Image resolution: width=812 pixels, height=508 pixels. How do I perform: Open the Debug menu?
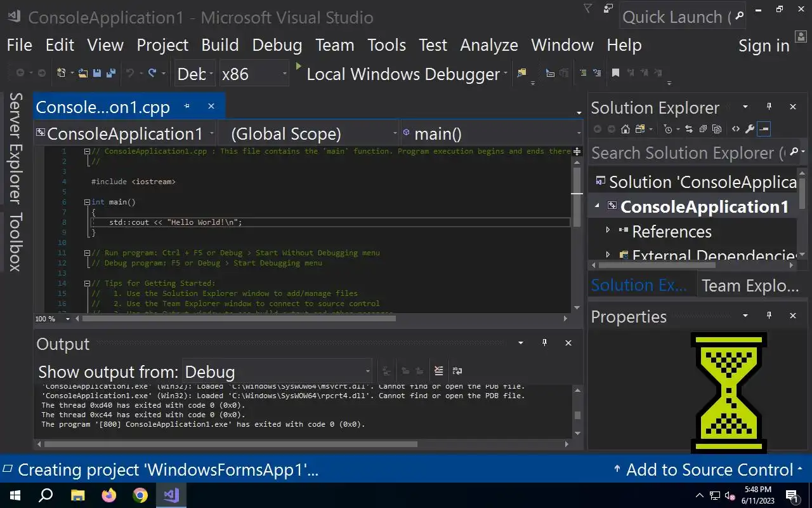coord(277,45)
